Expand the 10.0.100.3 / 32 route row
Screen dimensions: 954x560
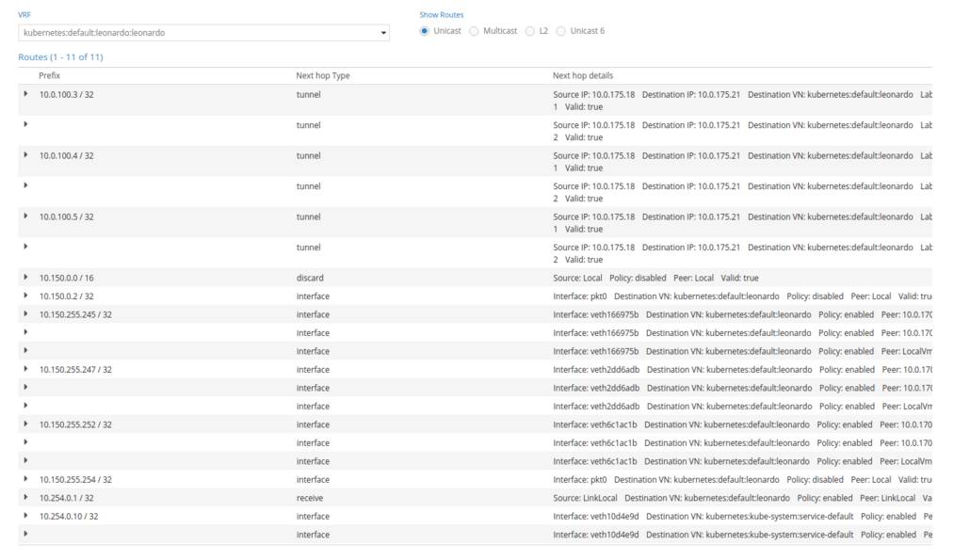25,94
